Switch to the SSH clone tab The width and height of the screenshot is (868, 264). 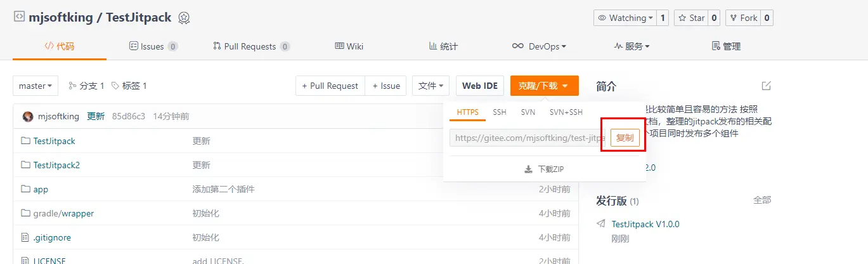500,112
